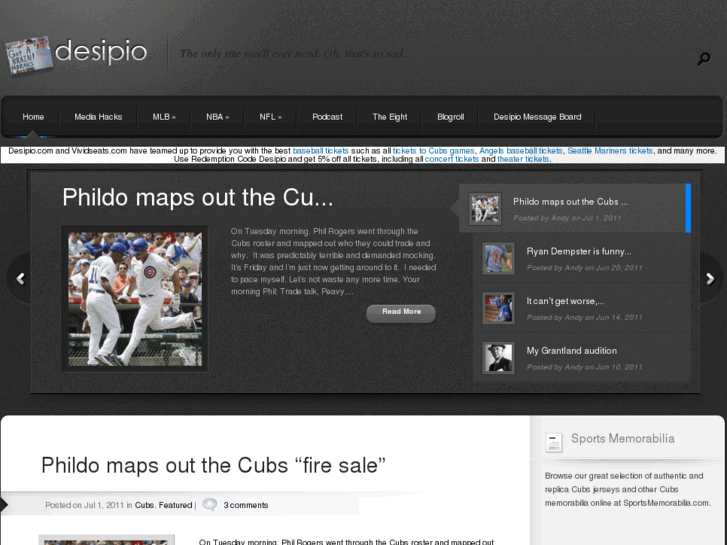Select slider item Phildo maps out the Cubs ...
Screen dimensions: 727x545
575,208
